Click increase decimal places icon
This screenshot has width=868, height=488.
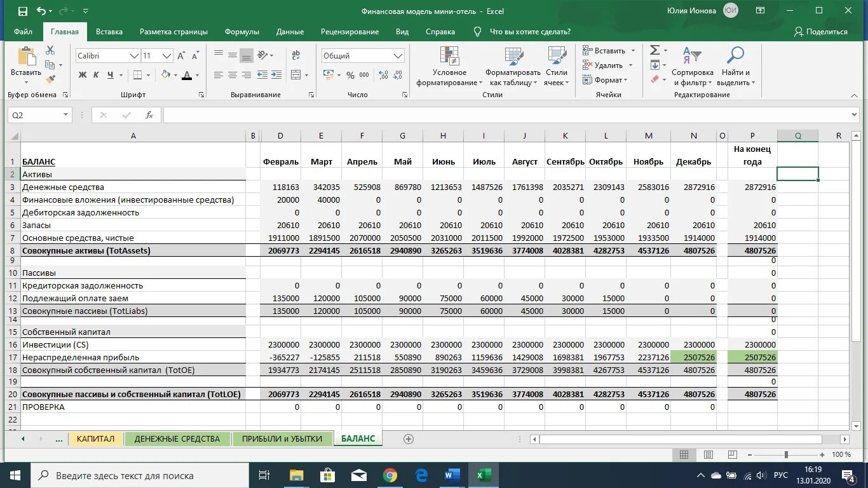(383, 75)
